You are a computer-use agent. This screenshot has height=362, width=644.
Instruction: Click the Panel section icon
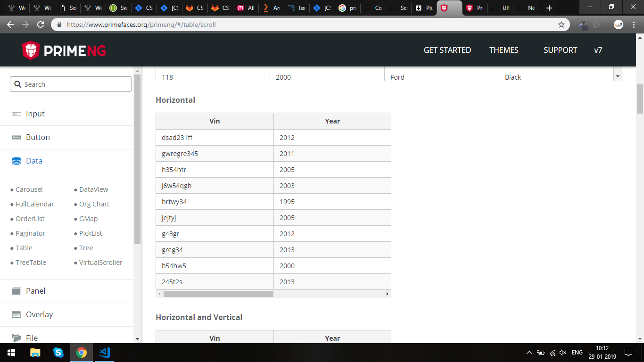[x=16, y=291]
